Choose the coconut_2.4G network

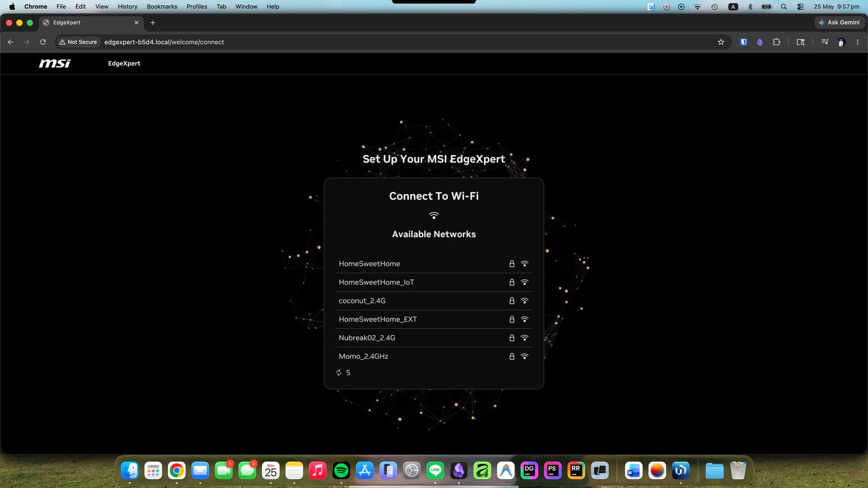tap(434, 301)
